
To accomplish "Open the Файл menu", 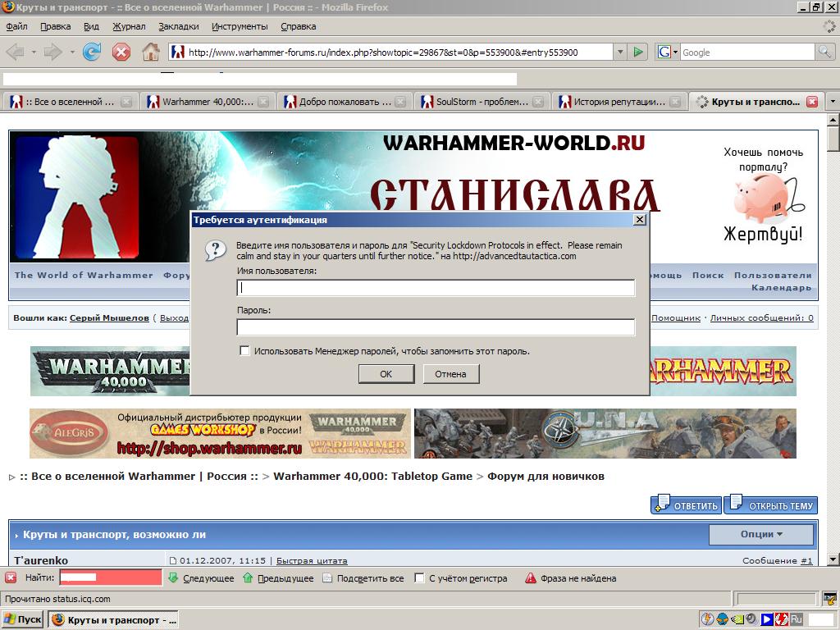I will (x=16, y=26).
